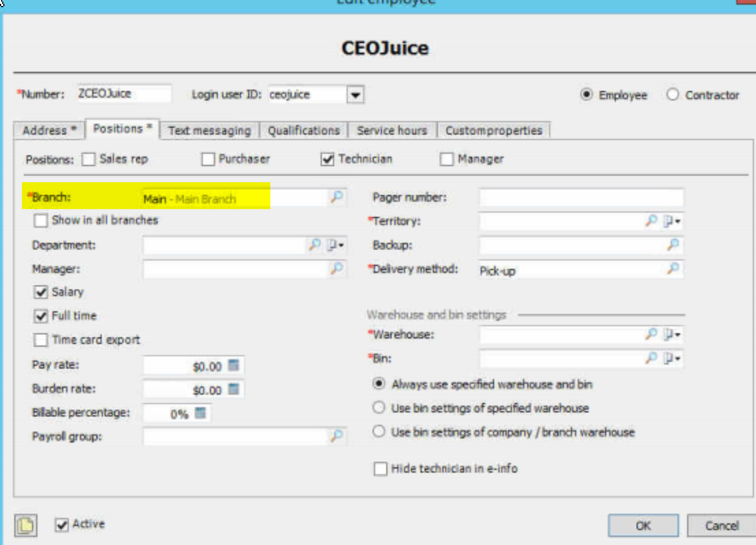Enable Time card export

coord(40,340)
